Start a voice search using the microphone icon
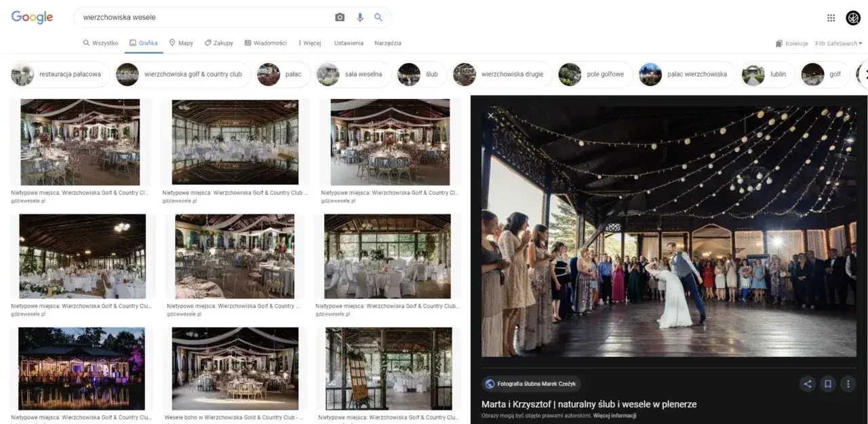Image resolution: width=868 pixels, height=424 pixels. 360,17
